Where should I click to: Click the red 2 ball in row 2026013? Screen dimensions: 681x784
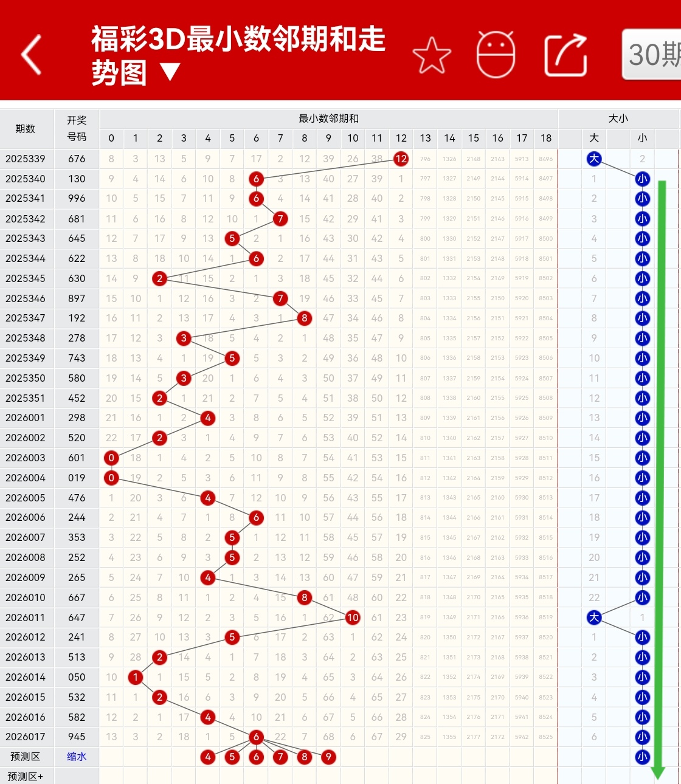pyautogui.click(x=159, y=658)
